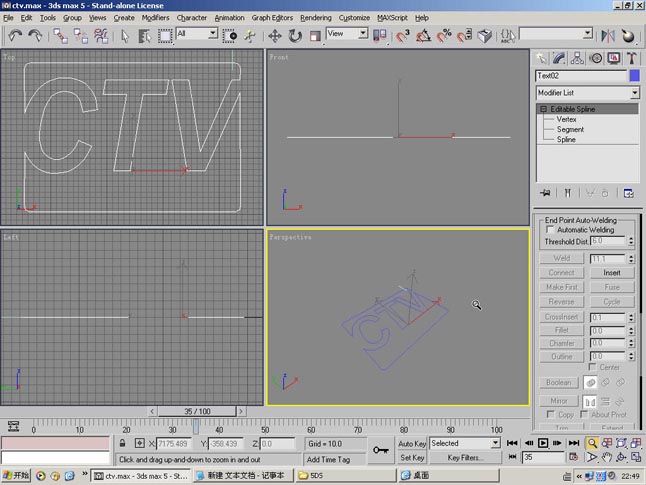The height and width of the screenshot is (485, 646).
Task: Choose the Rectangular Selection Region tool
Action: 165,36
